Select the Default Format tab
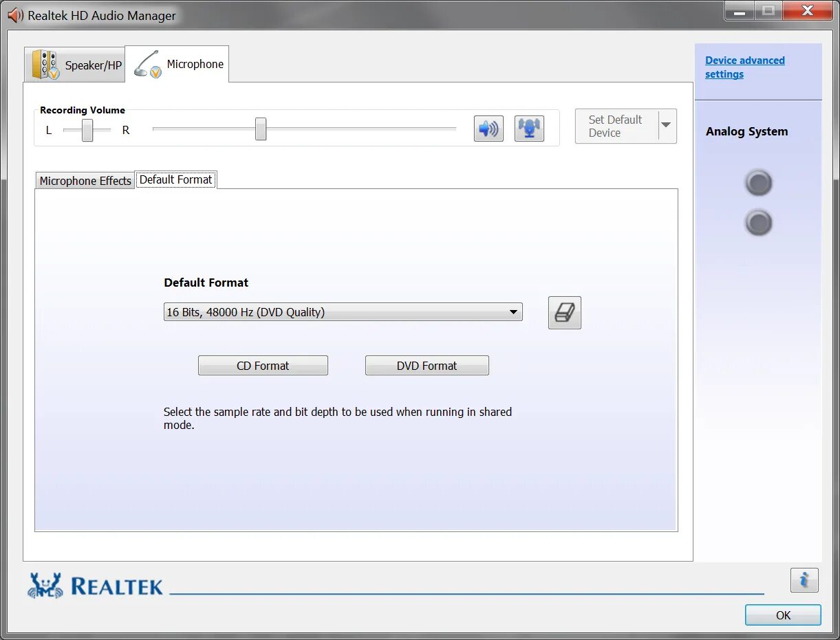The width and height of the screenshot is (840, 640). (176, 179)
